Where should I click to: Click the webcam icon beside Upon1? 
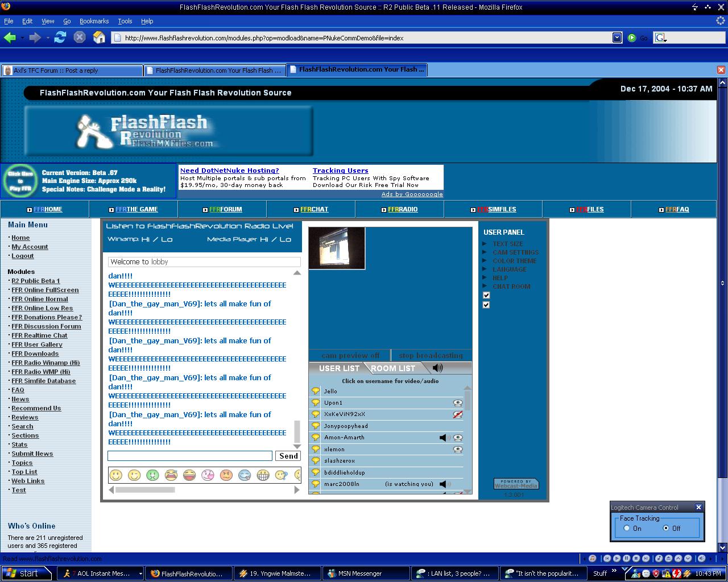pos(458,402)
